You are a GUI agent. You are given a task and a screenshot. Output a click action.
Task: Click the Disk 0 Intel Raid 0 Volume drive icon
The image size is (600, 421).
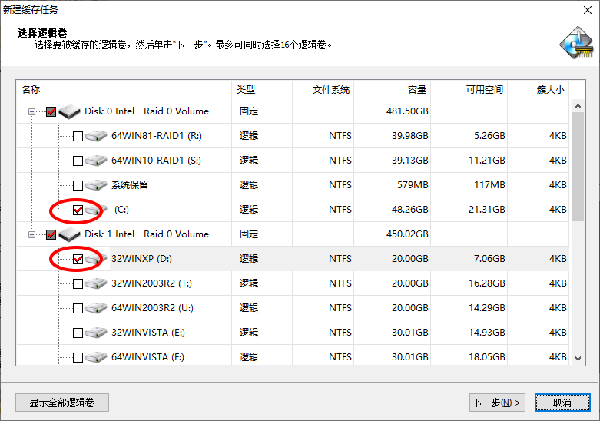pyautogui.click(x=69, y=111)
